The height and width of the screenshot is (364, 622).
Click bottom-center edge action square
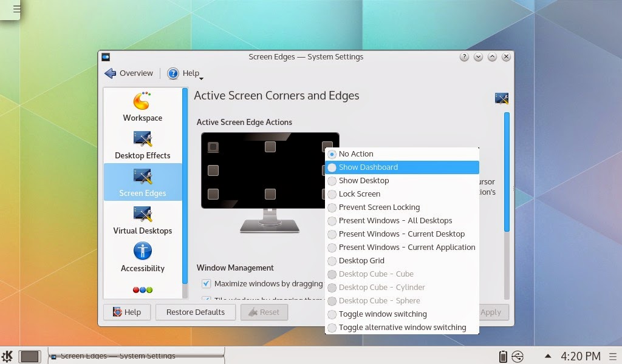coord(270,194)
